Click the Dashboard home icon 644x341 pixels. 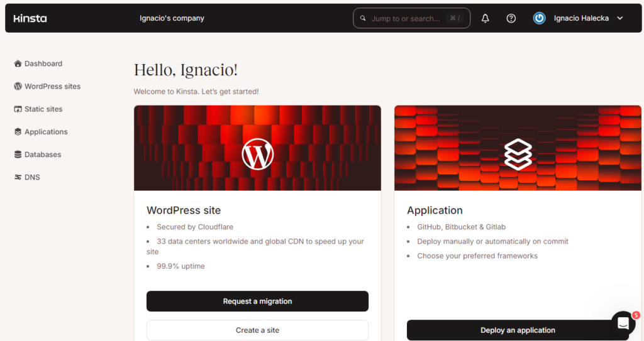[x=18, y=63]
